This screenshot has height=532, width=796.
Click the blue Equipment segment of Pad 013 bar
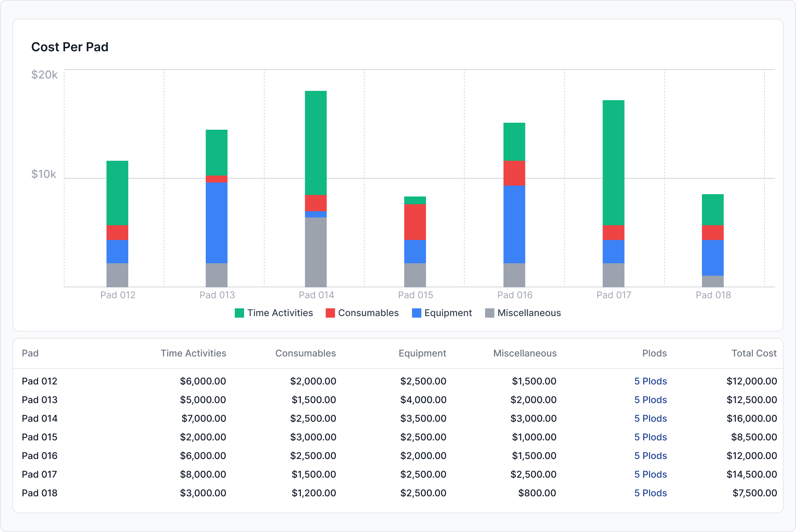pos(216,223)
